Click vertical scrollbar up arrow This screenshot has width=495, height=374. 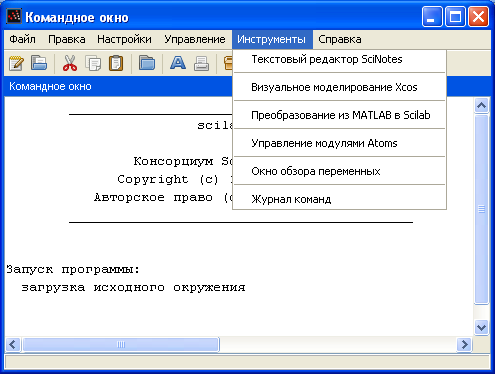tap(481, 106)
